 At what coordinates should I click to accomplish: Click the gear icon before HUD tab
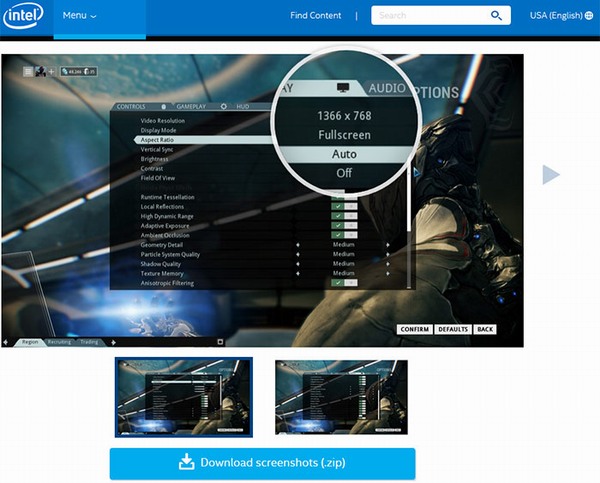[224, 106]
